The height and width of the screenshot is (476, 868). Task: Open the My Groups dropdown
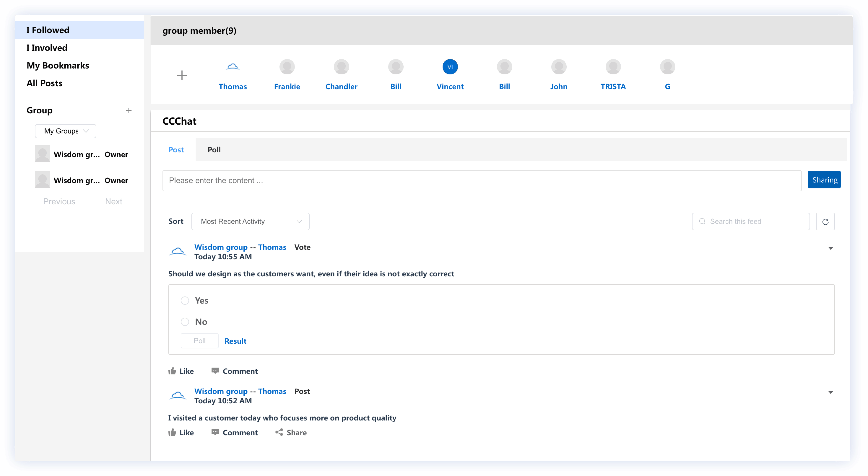[x=65, y=131]
